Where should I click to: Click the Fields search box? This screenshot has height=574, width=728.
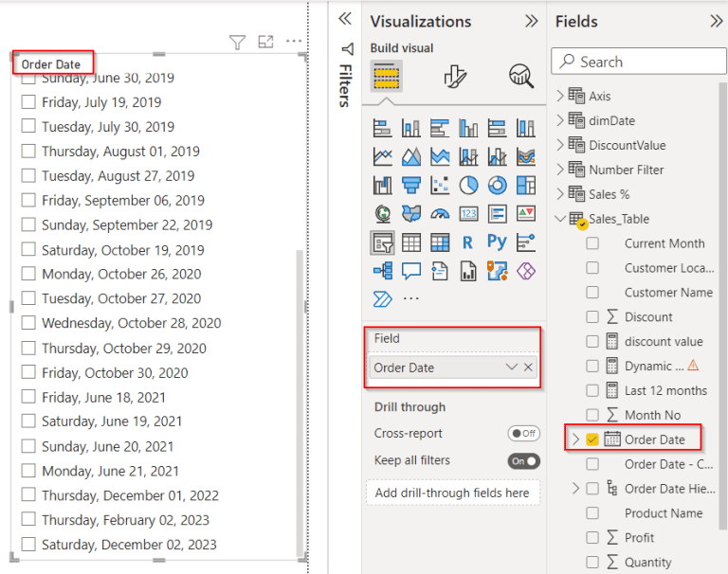point(639,62)
